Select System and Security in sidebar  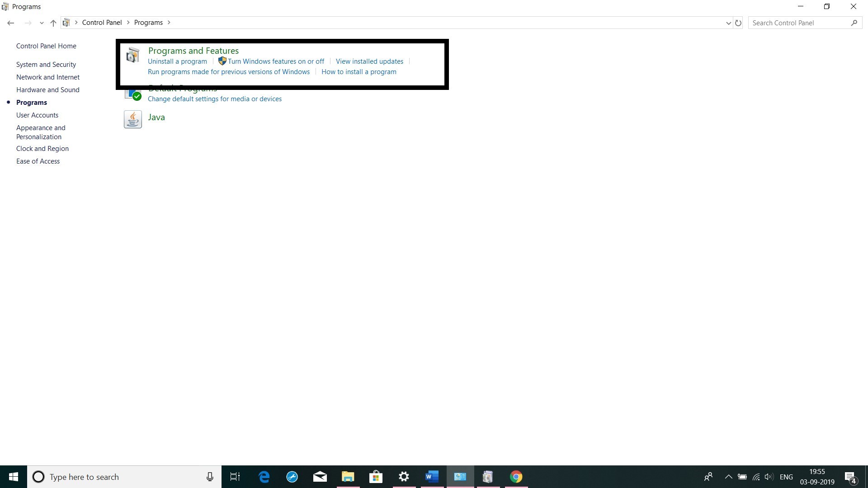click(47, 64)
